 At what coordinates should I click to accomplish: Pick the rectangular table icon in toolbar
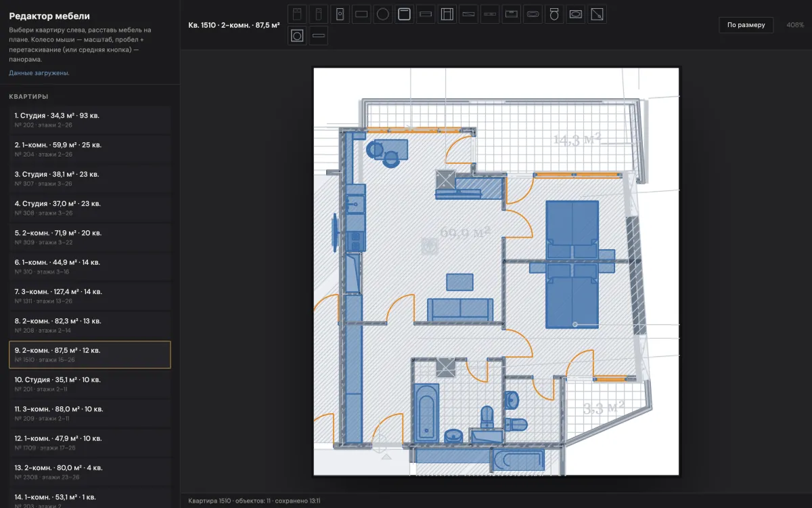tap(361, 14)
